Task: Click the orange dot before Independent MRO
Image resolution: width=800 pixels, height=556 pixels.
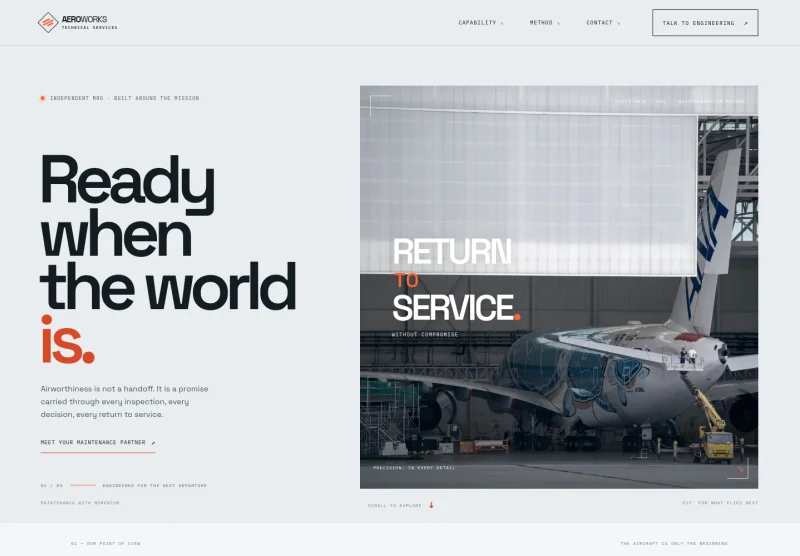Action: pyautogui.click(x=43, y=98)
